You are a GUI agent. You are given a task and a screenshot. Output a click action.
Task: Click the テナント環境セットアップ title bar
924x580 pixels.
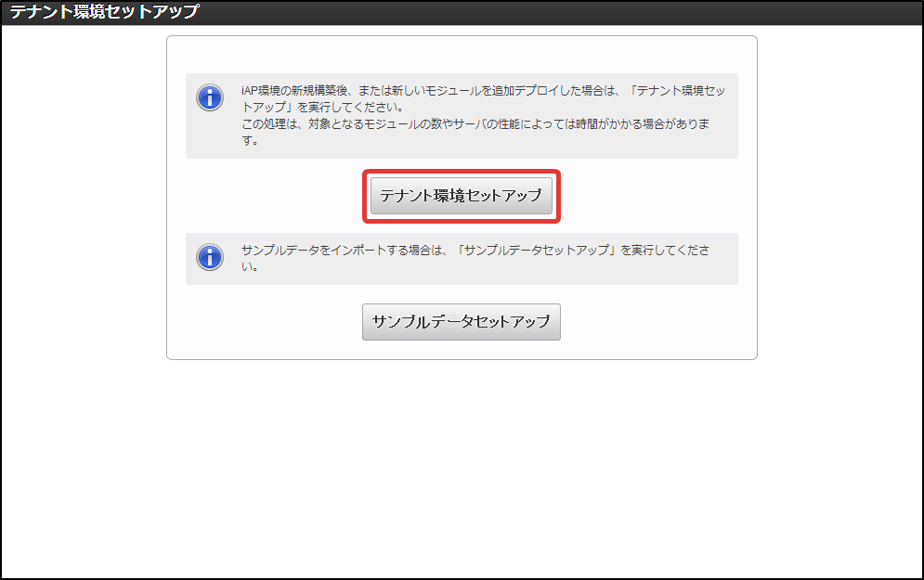pos(102,11)
